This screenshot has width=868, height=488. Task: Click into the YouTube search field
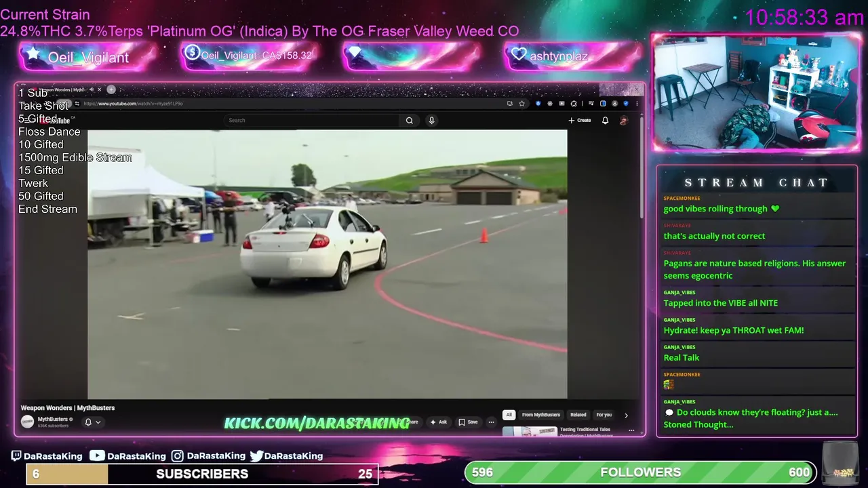(x=312, y=120)
